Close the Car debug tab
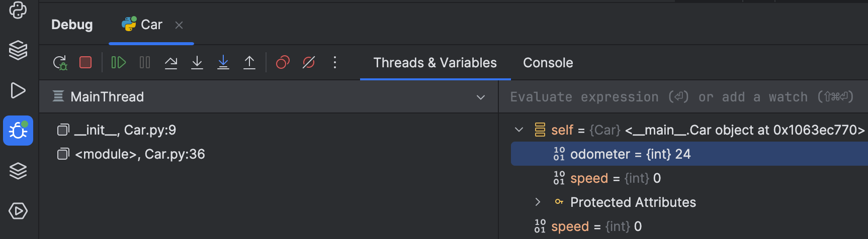The height and width of the screenshot is (239, 868). (179, 25)
